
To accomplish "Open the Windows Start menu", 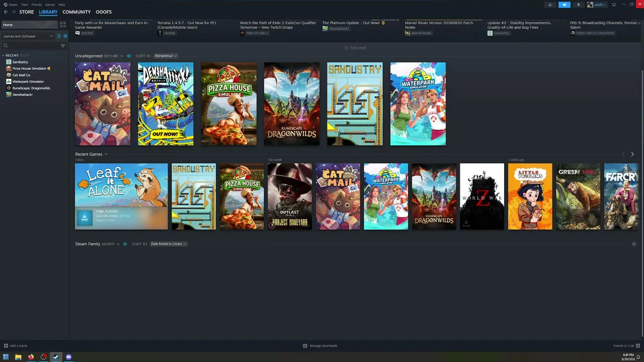I will click(6, 357).
